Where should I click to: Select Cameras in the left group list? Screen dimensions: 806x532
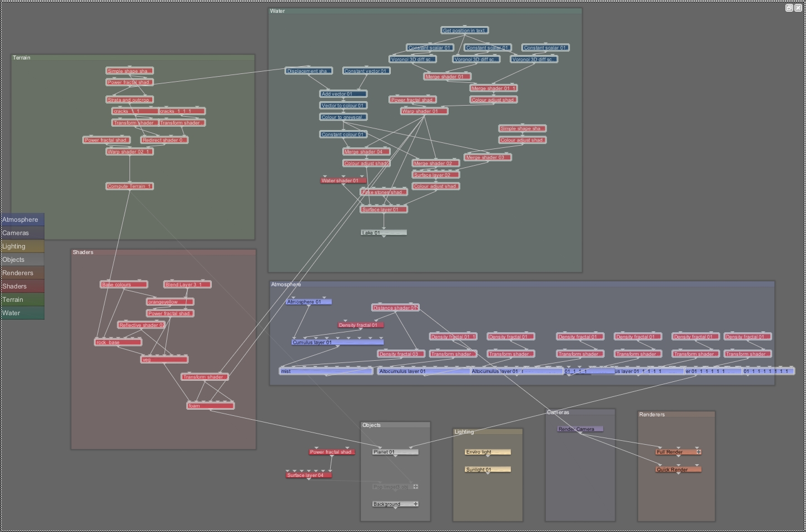(x=22, y=233)
